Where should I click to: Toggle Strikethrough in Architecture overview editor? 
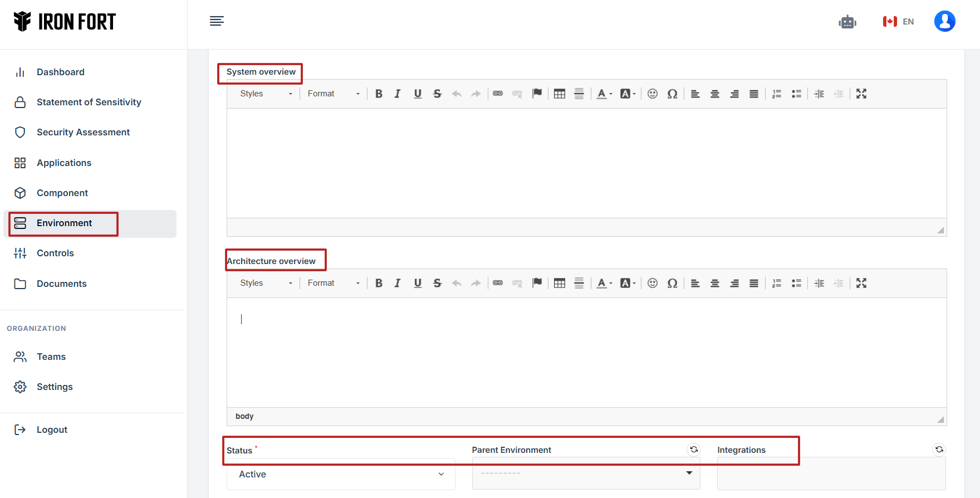437,283
